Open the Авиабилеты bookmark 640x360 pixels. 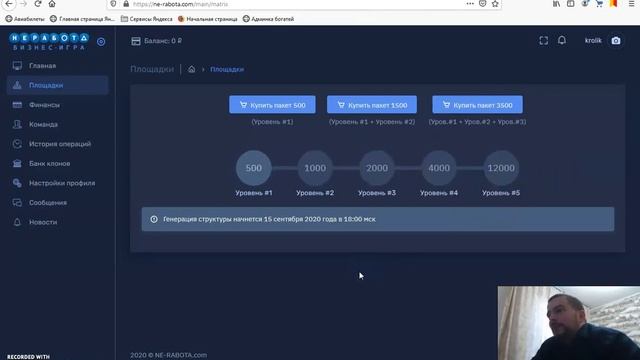coord(25,19)
